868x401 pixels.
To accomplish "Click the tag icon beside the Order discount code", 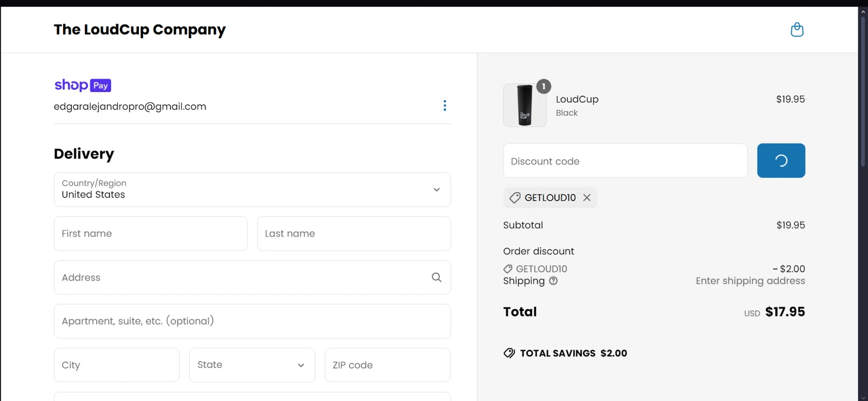I will pyautogui.click(x=507, y=269).
